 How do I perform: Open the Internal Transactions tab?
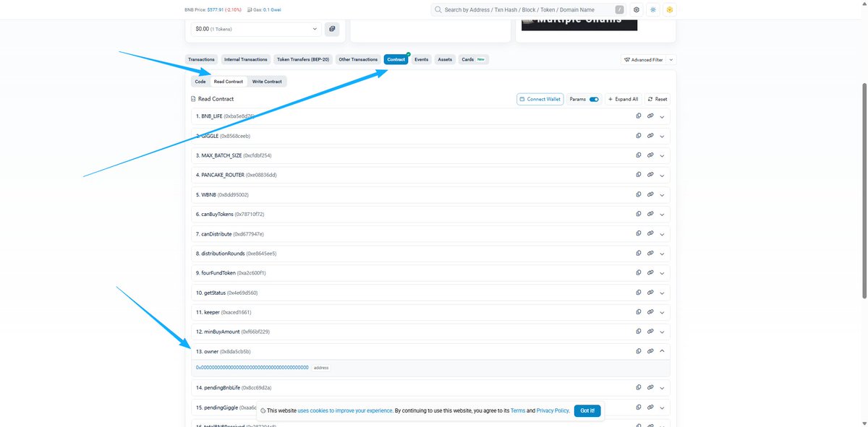246,59
